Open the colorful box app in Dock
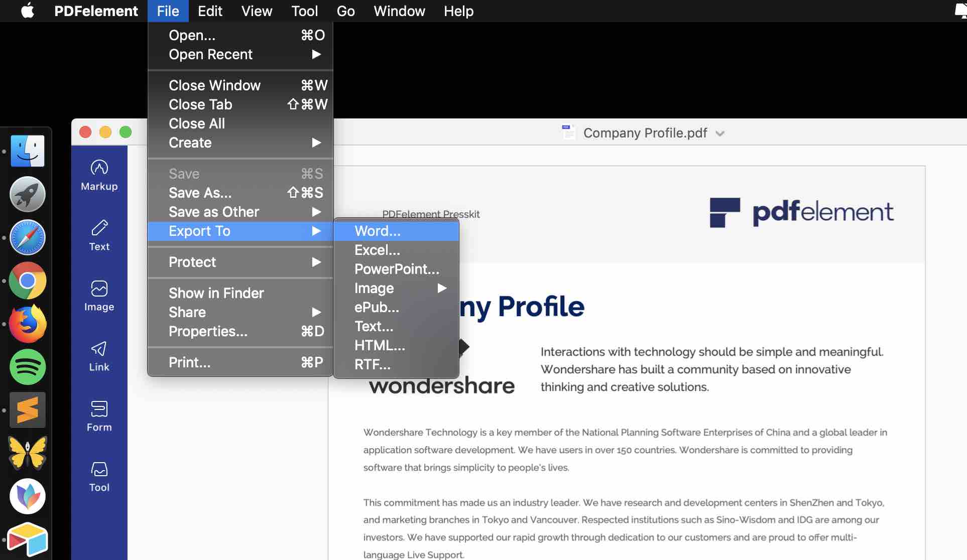This screenshot has height=560, width=967. click(28, 539)
